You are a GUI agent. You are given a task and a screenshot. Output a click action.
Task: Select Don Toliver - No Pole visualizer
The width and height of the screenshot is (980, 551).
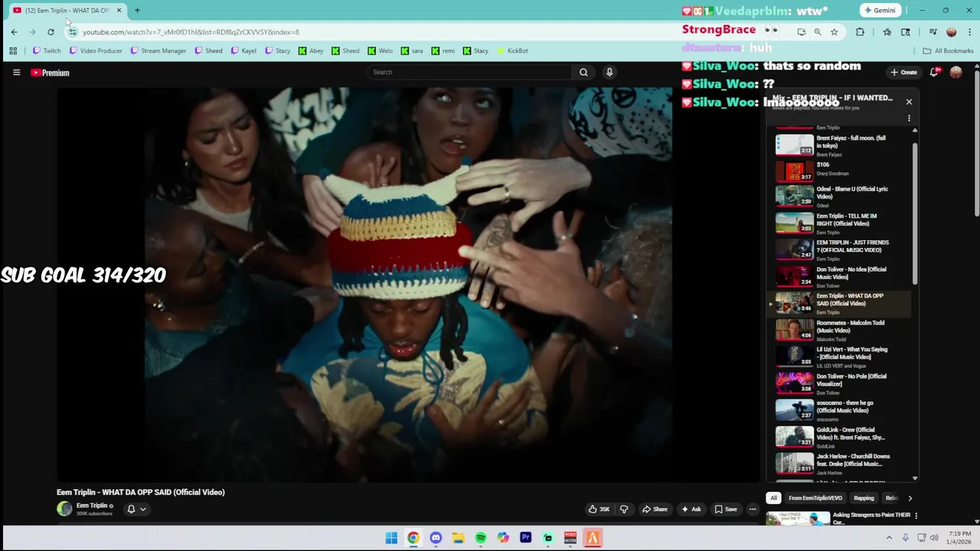[x=838, y=383]
